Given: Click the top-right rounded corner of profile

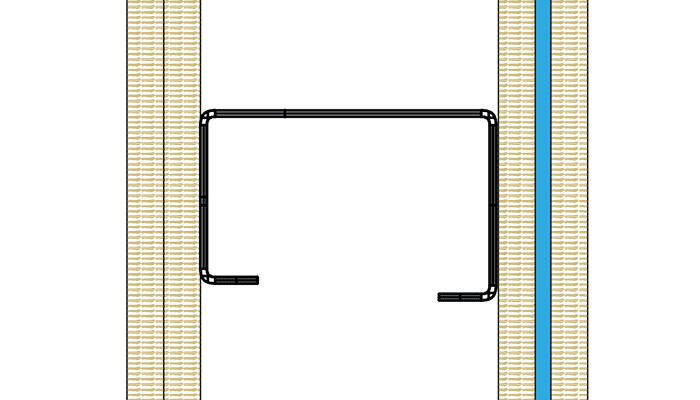Looking at the screenshot, I should pos(490,117).
